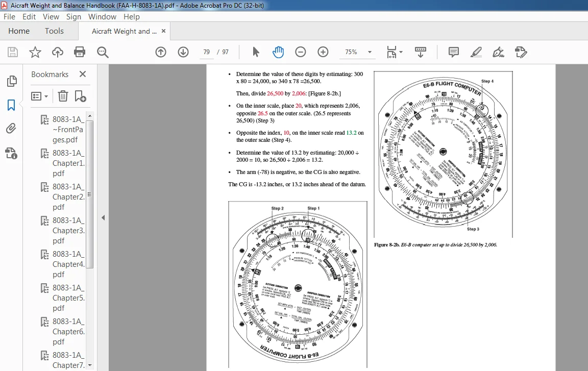
Task: Open the File menu
Action: tap(9, 17)
